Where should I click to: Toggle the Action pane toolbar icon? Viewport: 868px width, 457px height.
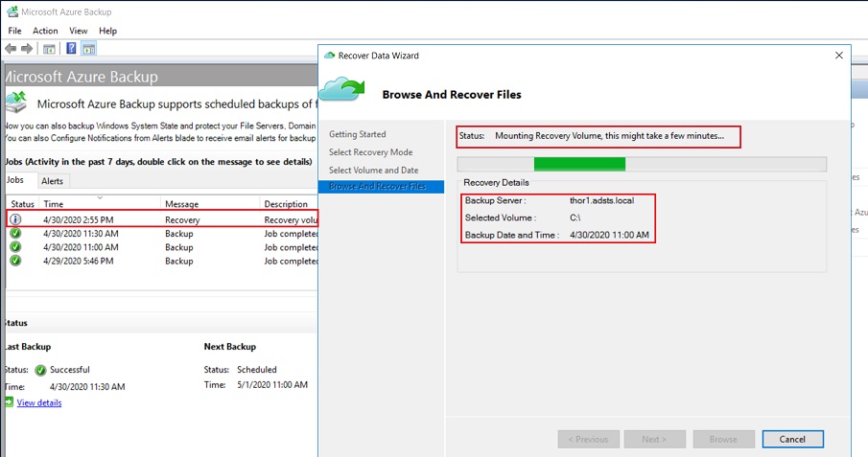pos(88,49)
